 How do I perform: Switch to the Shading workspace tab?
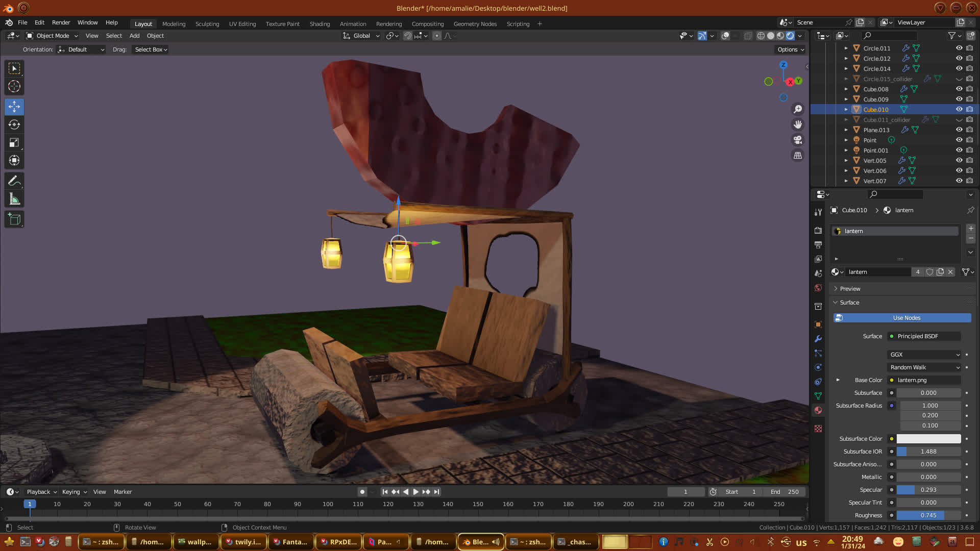point(320,24)
